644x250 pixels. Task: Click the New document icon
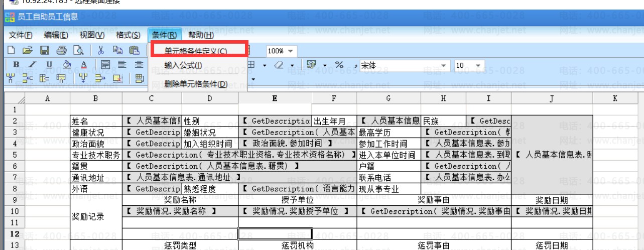[11, 50]
